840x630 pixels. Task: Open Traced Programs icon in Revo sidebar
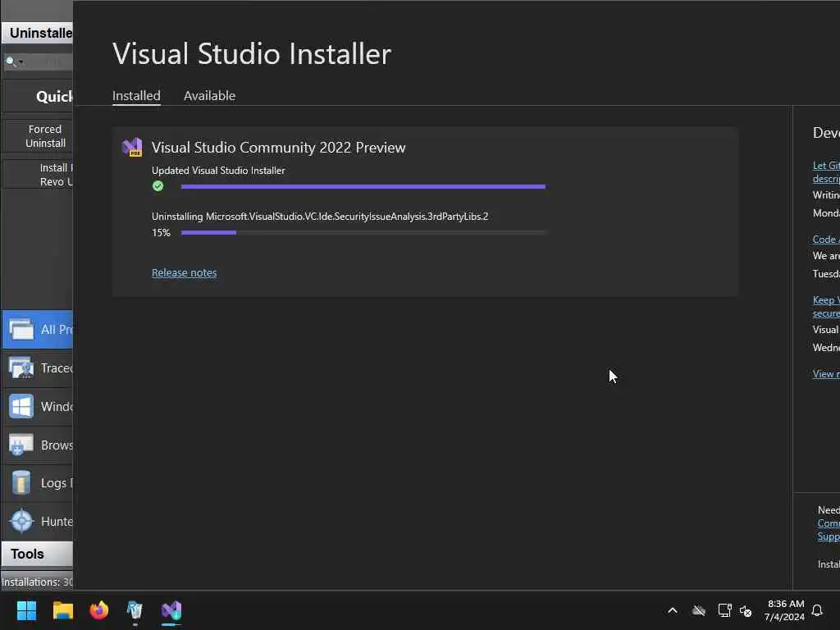tap(21, 368)
